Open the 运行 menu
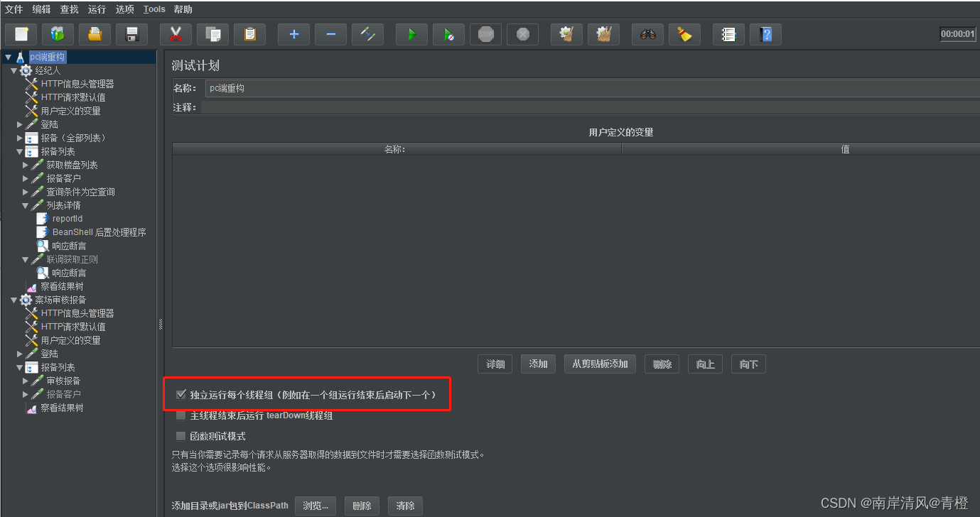Image resolution: width=980 pixels, height=517 pixels. coord(97,9)
